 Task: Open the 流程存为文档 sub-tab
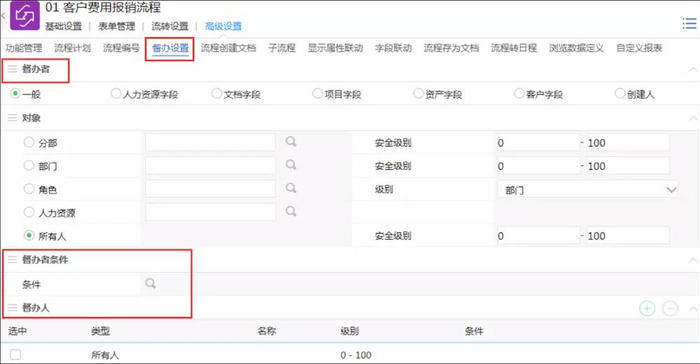tap(451, 48)
